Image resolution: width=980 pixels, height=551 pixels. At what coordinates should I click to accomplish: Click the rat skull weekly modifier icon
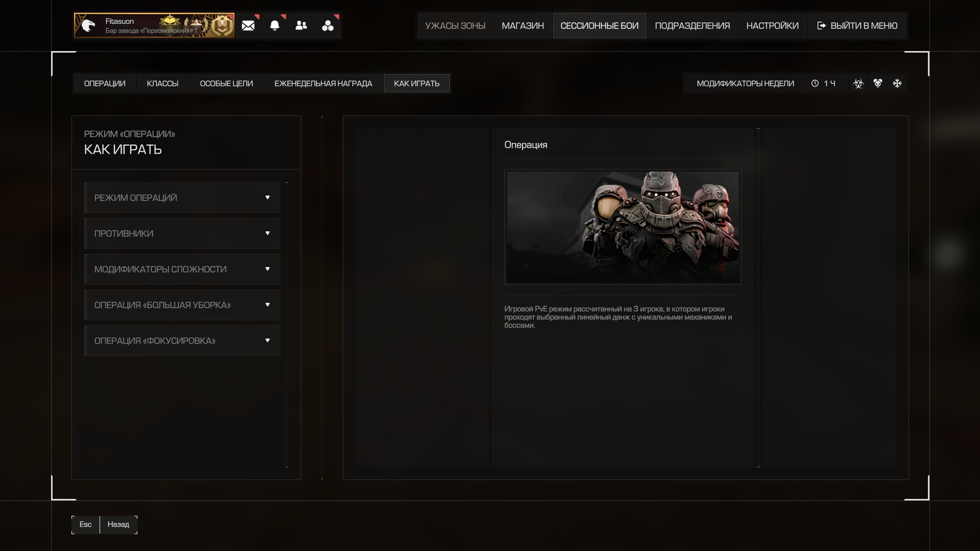pyautogui.click(x=878, y=83)
